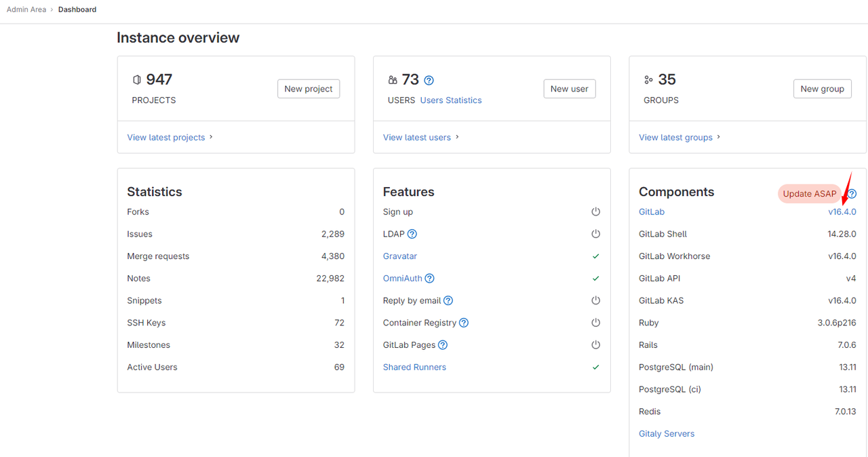Click the LDAP help question icon
Screen dimensions: 868x457
[x=412, y=234]
